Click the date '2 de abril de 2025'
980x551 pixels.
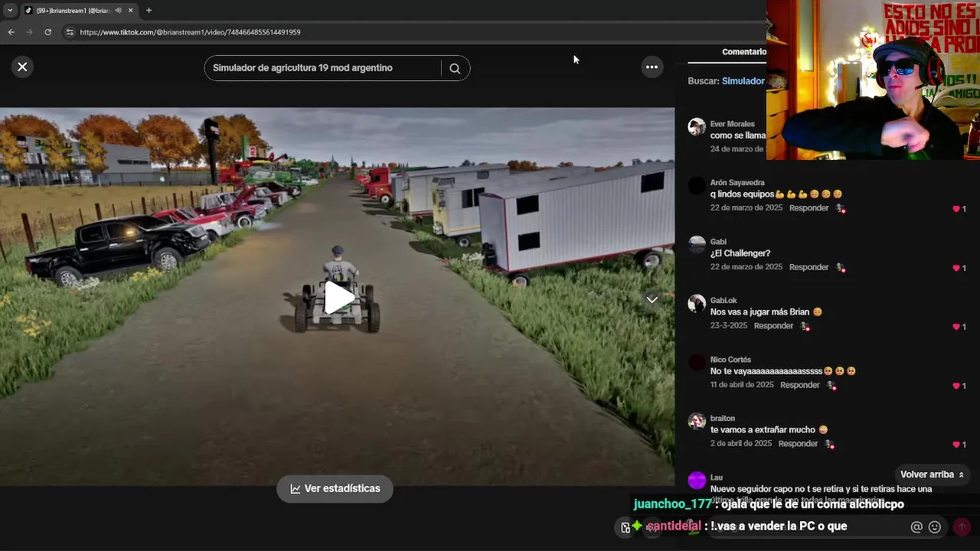741,444
